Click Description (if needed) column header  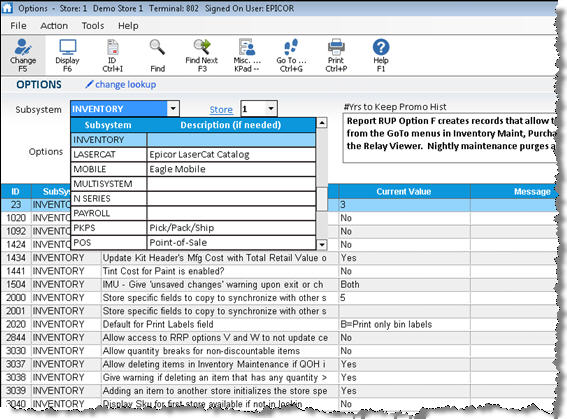pyautogui.click(x=231, y=125)
